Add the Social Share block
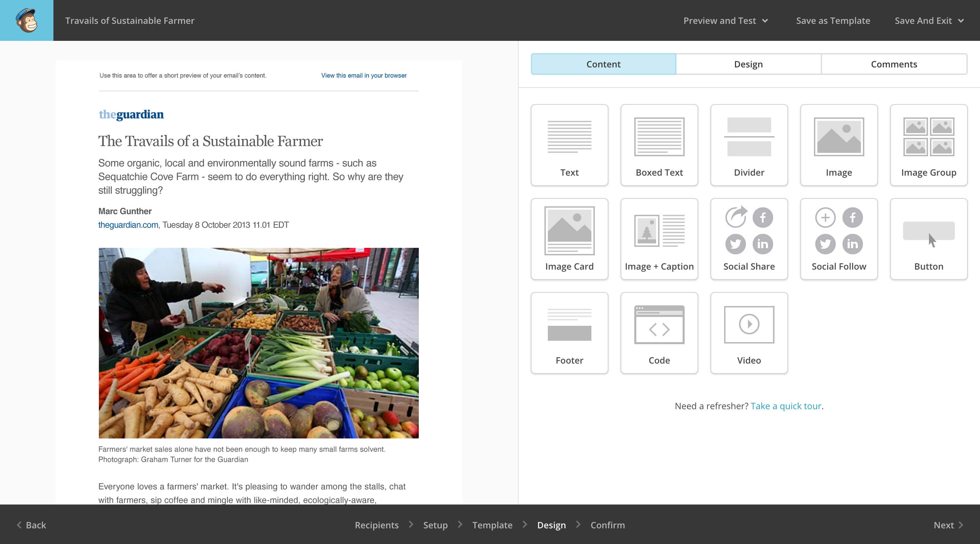 [749, 239]
